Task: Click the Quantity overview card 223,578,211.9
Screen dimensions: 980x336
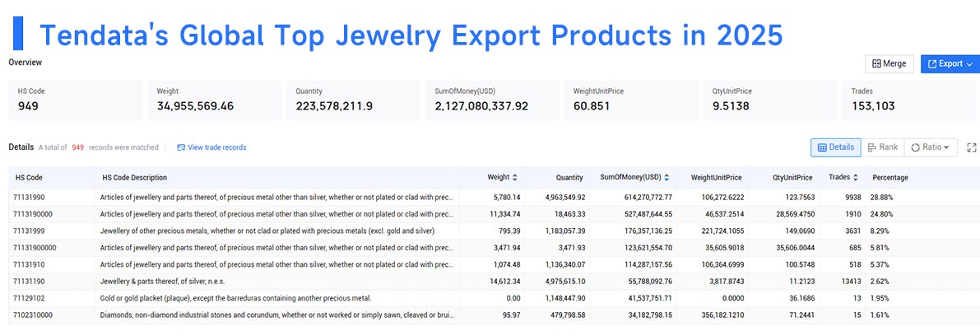Action: click(x=354, y=100)
